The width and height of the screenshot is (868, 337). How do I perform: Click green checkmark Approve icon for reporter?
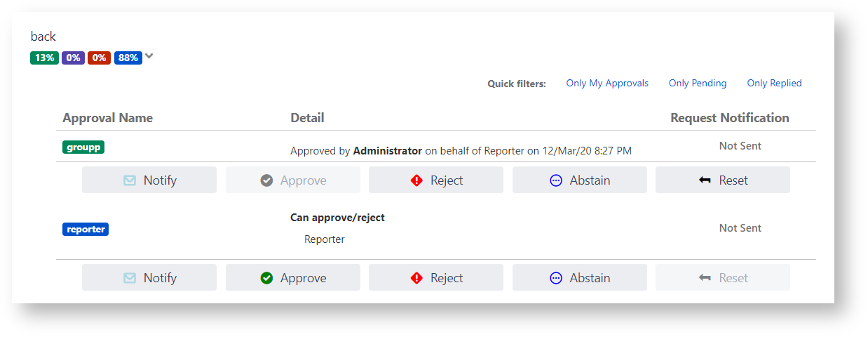click(x=266, y=278)
